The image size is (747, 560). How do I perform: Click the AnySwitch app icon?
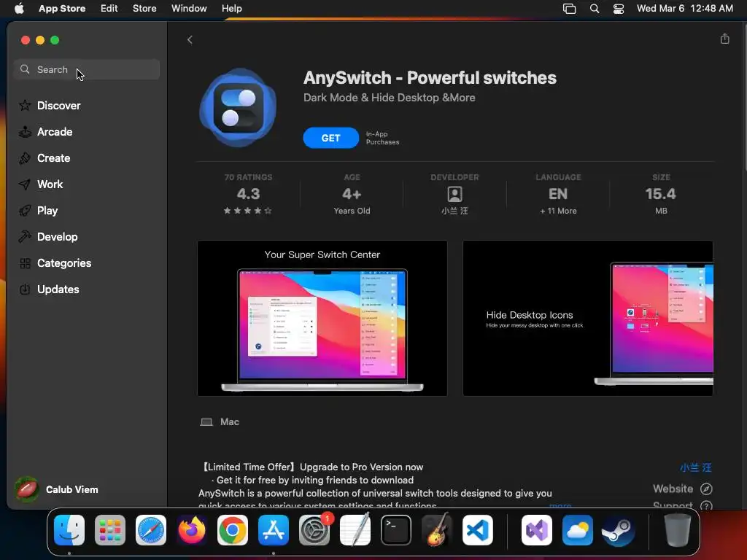point(238,108)
